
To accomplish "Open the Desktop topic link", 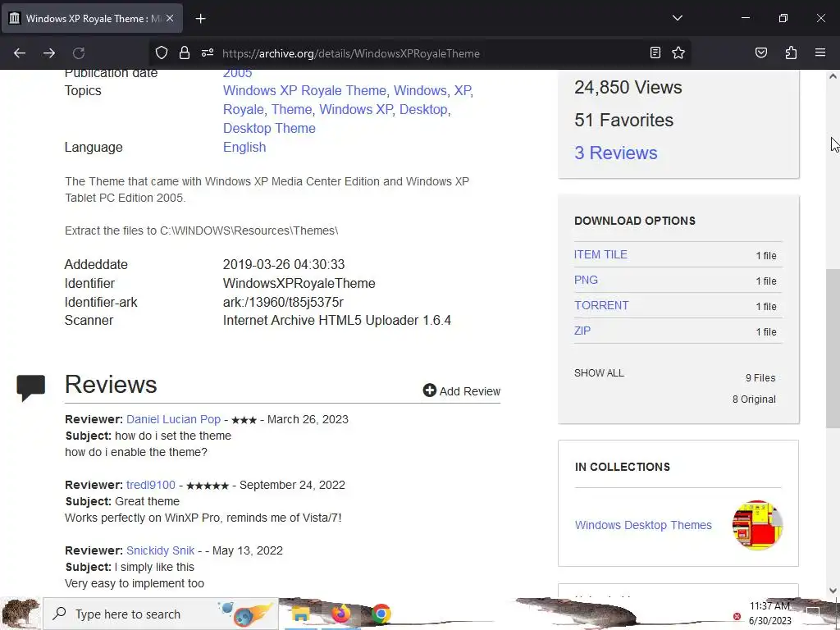I will point(423,109).
